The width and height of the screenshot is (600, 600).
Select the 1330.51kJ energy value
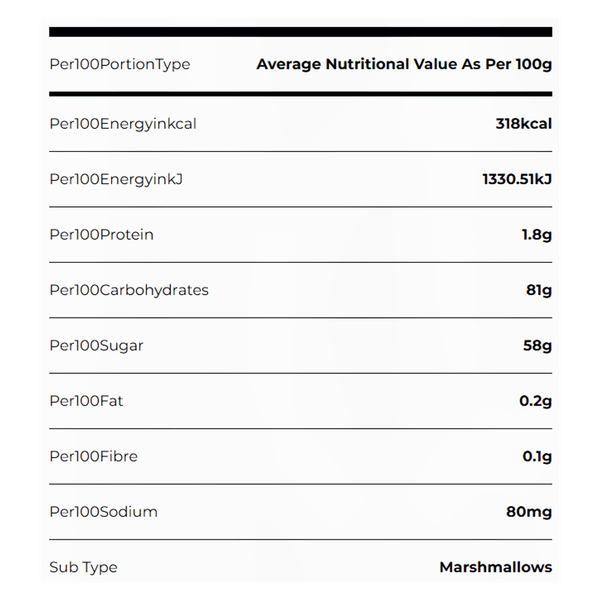click(517, 179)
